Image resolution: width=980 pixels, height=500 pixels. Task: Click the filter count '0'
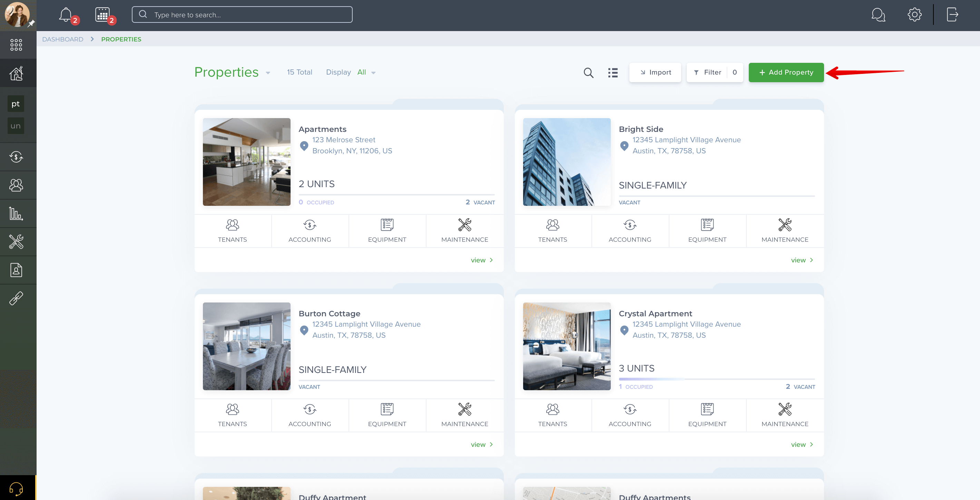[735, 73]
